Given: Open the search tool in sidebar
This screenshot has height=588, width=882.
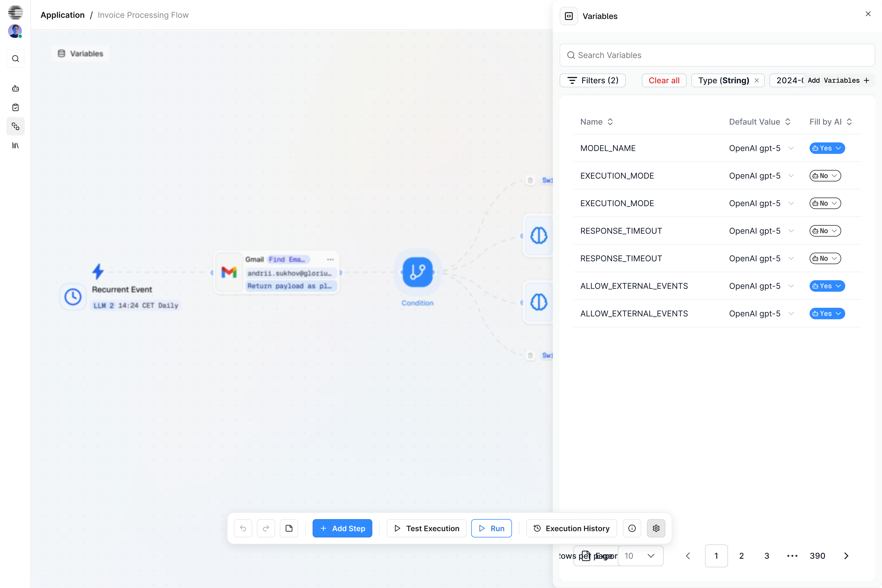Looking at the screenshot, I should pos(15,59).
